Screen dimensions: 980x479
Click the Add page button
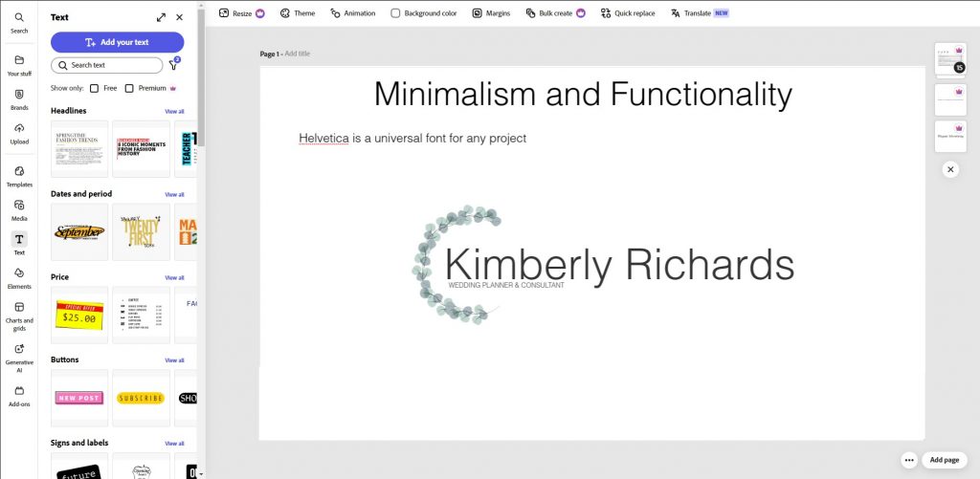945,460
